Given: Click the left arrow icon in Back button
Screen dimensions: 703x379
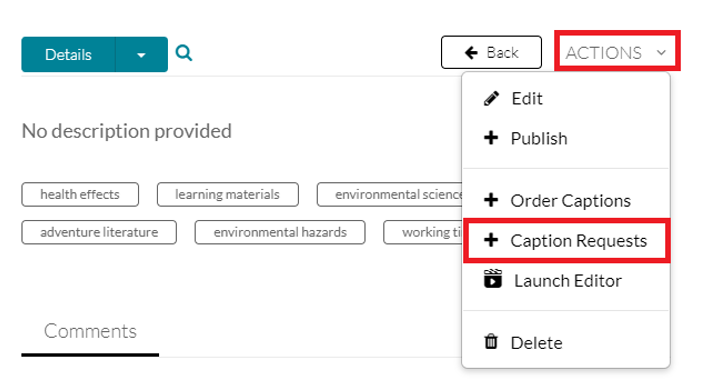Looking at the screenshot, I should (x=471, y=53).
